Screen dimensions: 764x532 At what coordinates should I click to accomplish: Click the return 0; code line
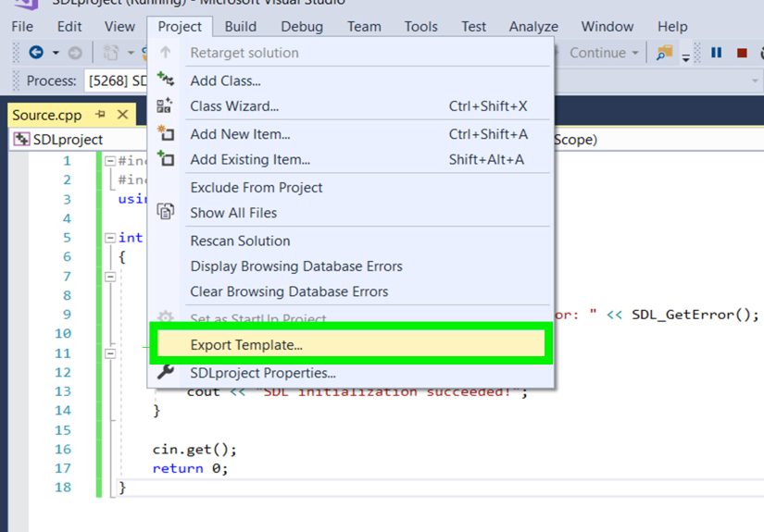coord(190,468)
